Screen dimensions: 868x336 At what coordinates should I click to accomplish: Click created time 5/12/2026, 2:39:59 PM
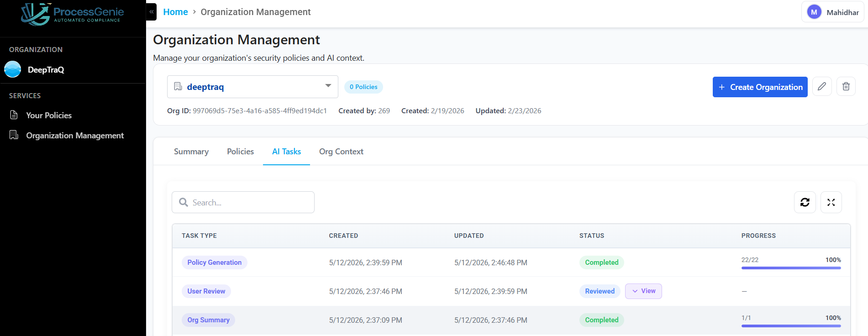click(x=366, y=262)
